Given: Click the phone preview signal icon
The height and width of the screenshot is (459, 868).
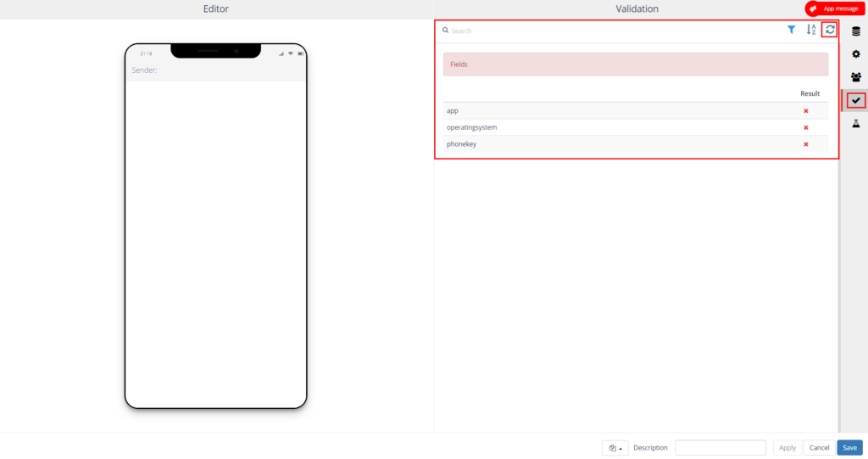Looking at the screenshot, I should pyautogui.click(x=281, y=53).
